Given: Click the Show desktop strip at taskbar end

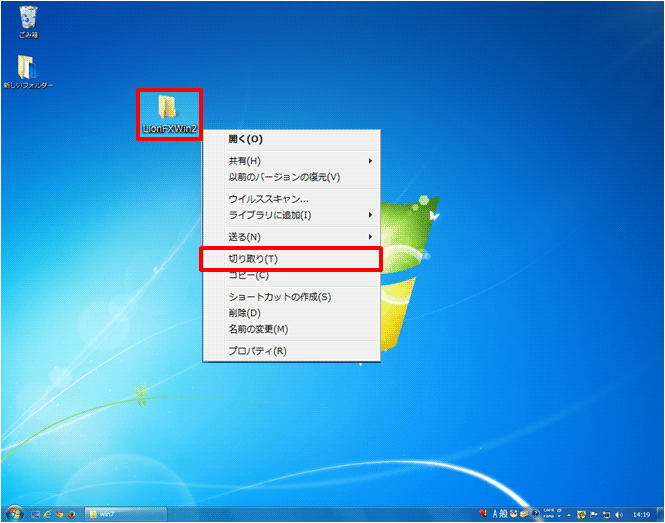Looking at the screenshot, I should click(660, 514).
